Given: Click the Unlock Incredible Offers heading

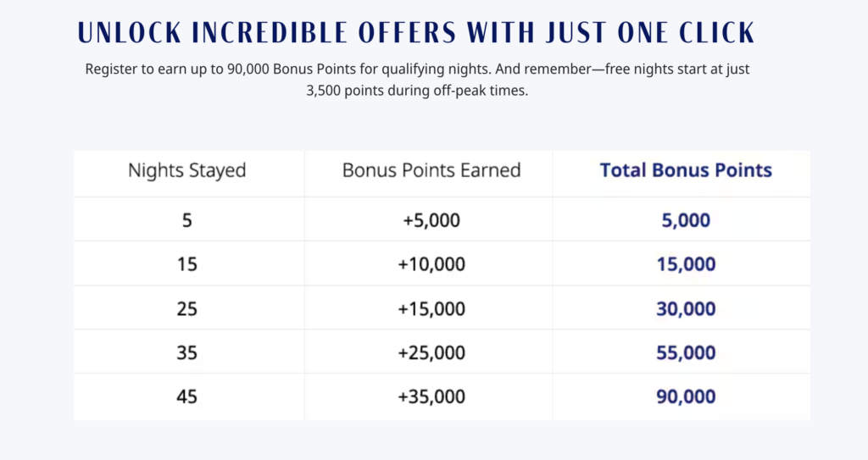Looking at the screenshot, I should 416,33.
